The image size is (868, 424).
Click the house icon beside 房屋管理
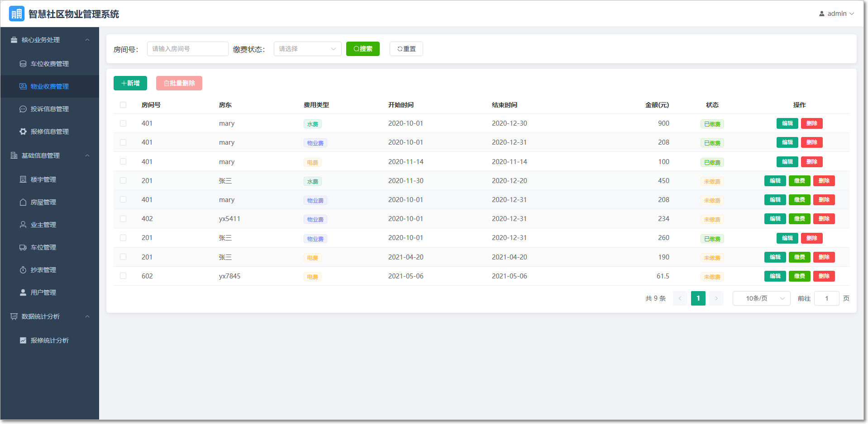tap(23, 202)
